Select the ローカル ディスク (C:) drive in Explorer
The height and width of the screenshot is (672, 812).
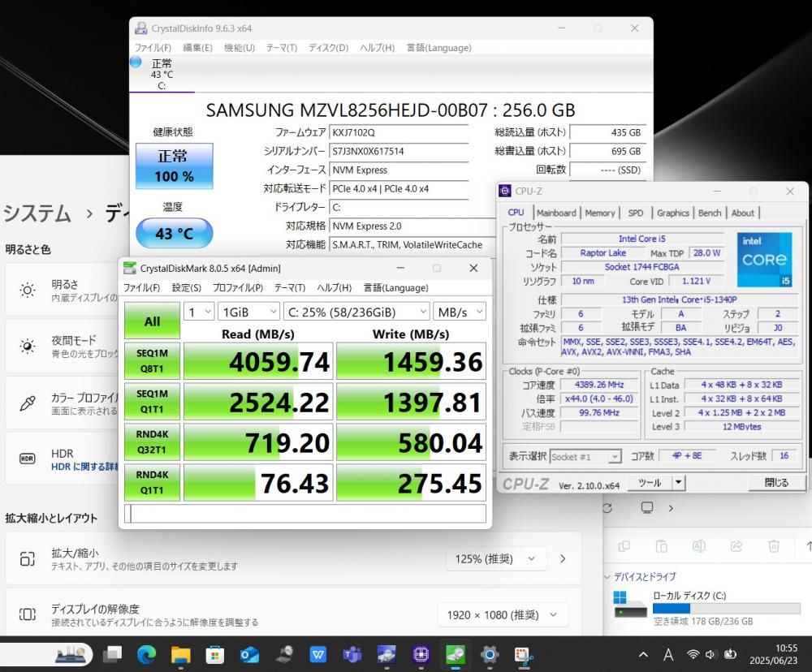pos(706,608)
